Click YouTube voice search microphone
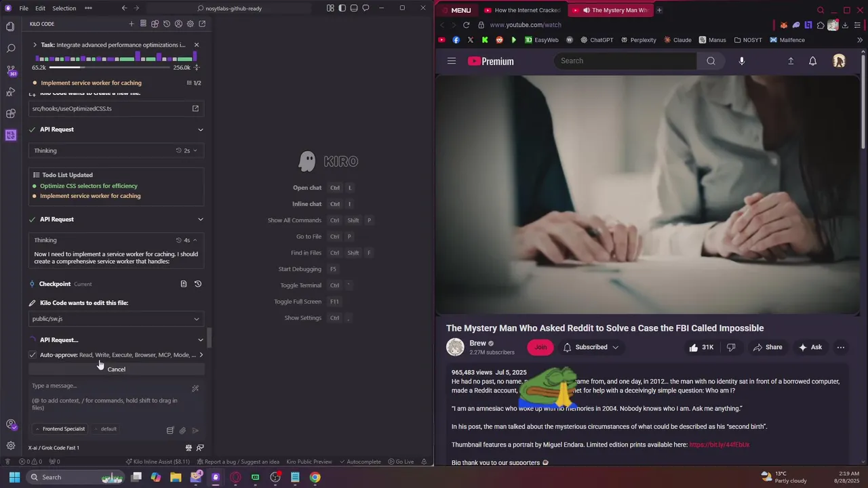Screen dimensions: 868x488 741,61
